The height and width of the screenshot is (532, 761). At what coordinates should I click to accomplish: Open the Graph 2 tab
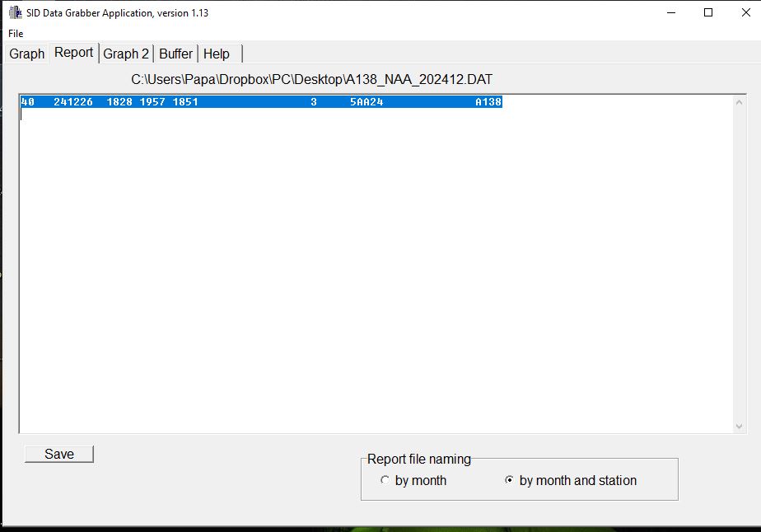tap(126, 54)
